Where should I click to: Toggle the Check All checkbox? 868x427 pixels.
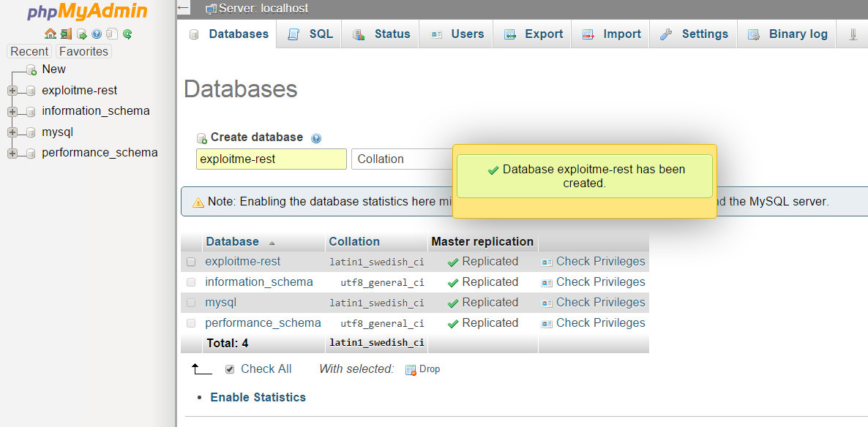[x=230, y=369]
